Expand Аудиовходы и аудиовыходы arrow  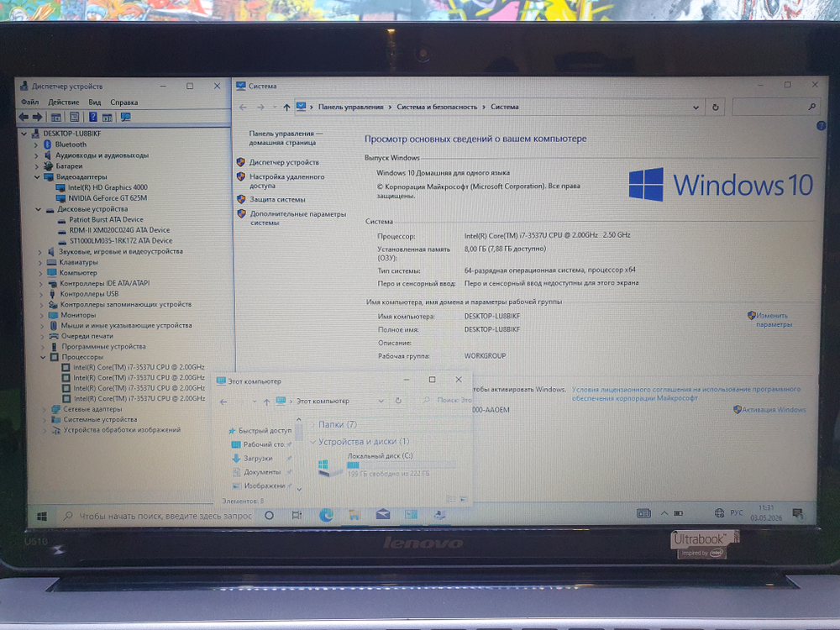pyautogui.click(x=36, y=155)
